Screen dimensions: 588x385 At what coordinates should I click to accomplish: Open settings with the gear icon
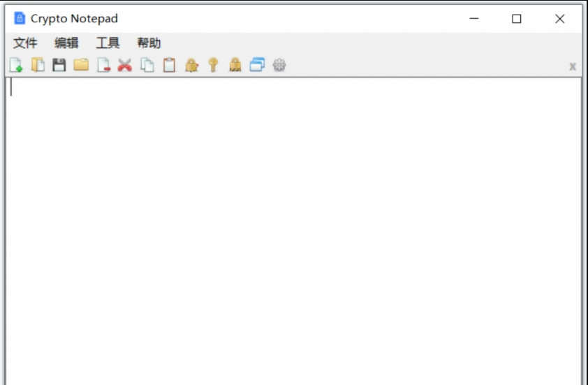tap(279, 65)
